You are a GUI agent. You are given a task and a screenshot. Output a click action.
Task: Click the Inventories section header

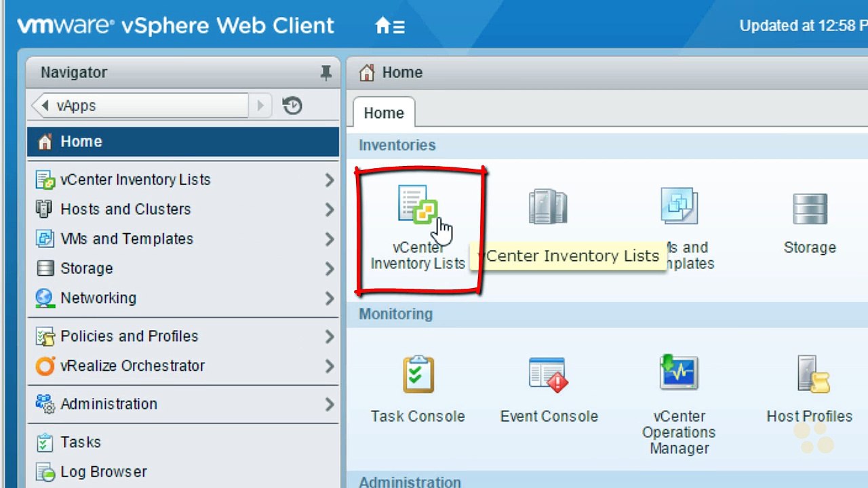coord(397,145)
